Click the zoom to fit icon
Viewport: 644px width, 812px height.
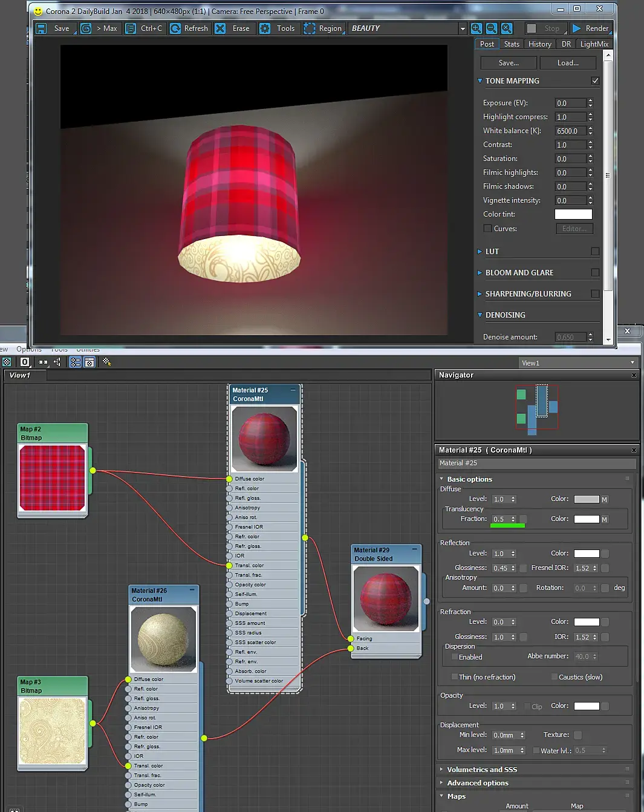[507, 28]
